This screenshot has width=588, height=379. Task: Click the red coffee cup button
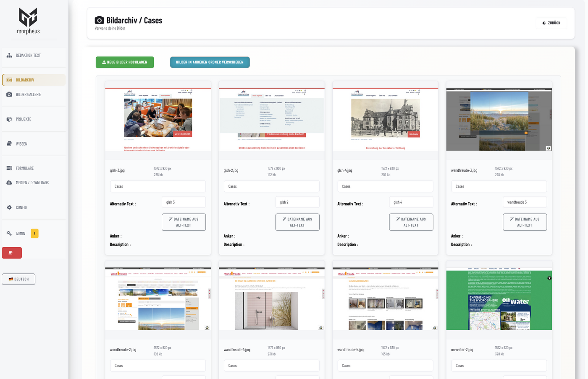pyautogui.click(x=12, y=253)
